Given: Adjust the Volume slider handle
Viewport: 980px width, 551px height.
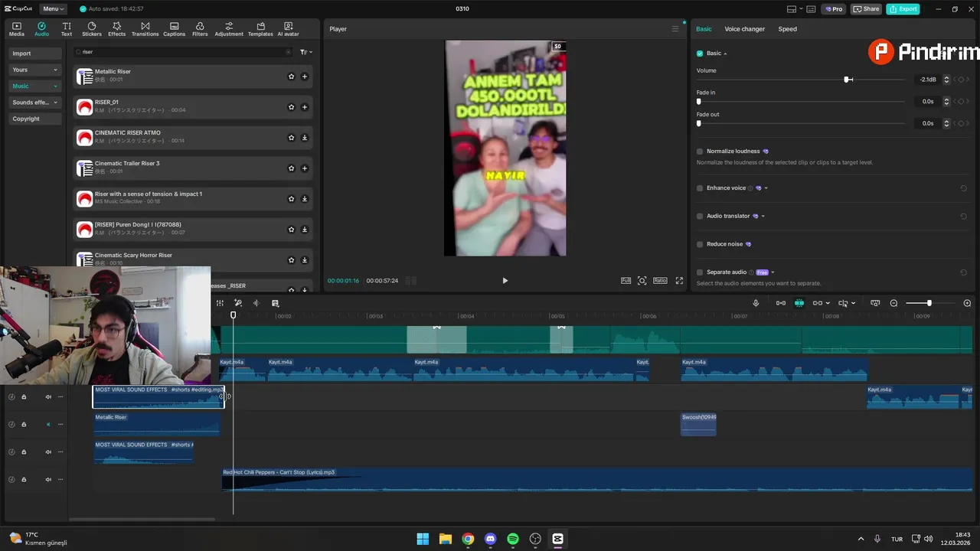Looking at the screenshot, I should click(848, 80).
